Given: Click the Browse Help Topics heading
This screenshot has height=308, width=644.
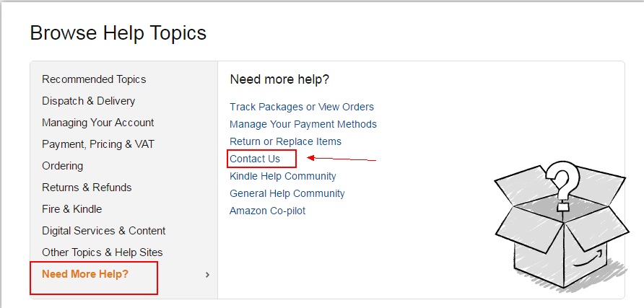Looking at the screenshot, I should (x=118, y=32).
